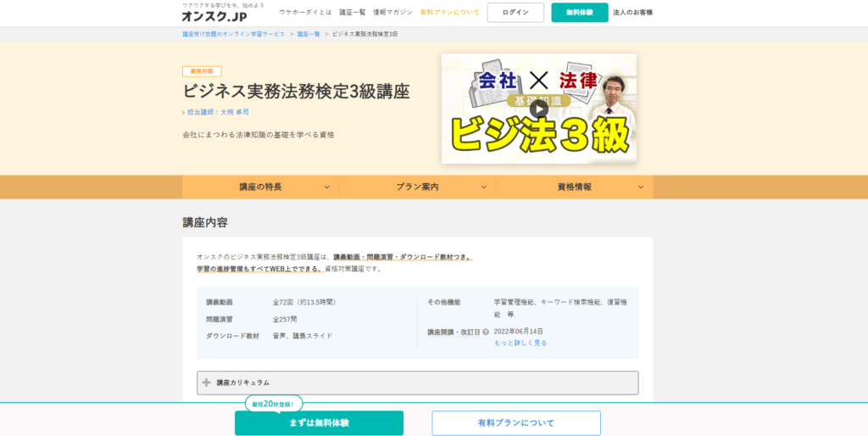Click the 資格対策 category tag

coord(202,71)
